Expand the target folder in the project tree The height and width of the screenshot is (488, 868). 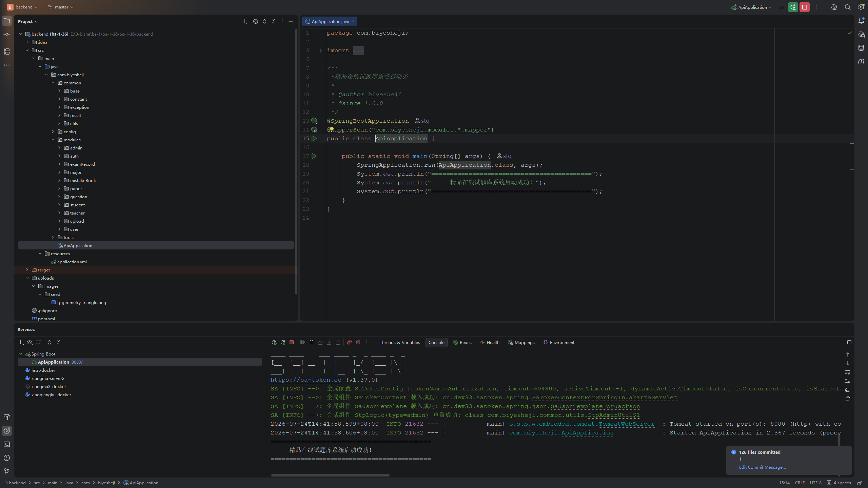pyautogui.click(x=27, y=270)
